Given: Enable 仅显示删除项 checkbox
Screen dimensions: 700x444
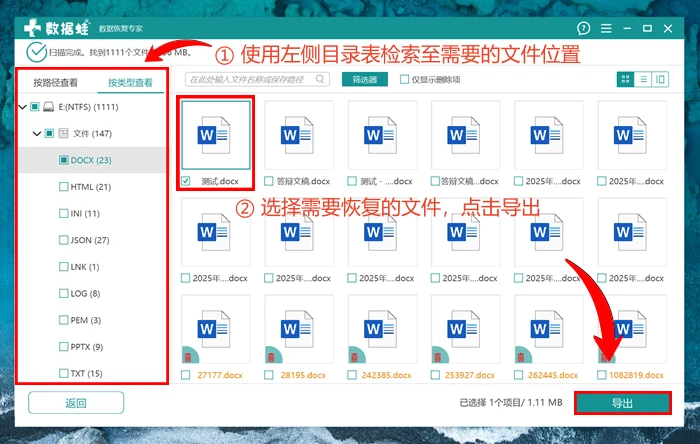Looking at the screenshot, I should click(404, 79).
